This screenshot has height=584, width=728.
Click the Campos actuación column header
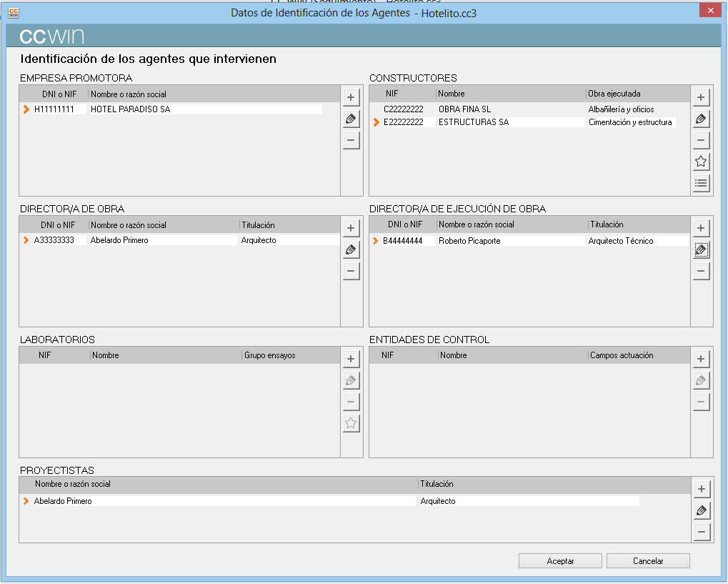622,355
